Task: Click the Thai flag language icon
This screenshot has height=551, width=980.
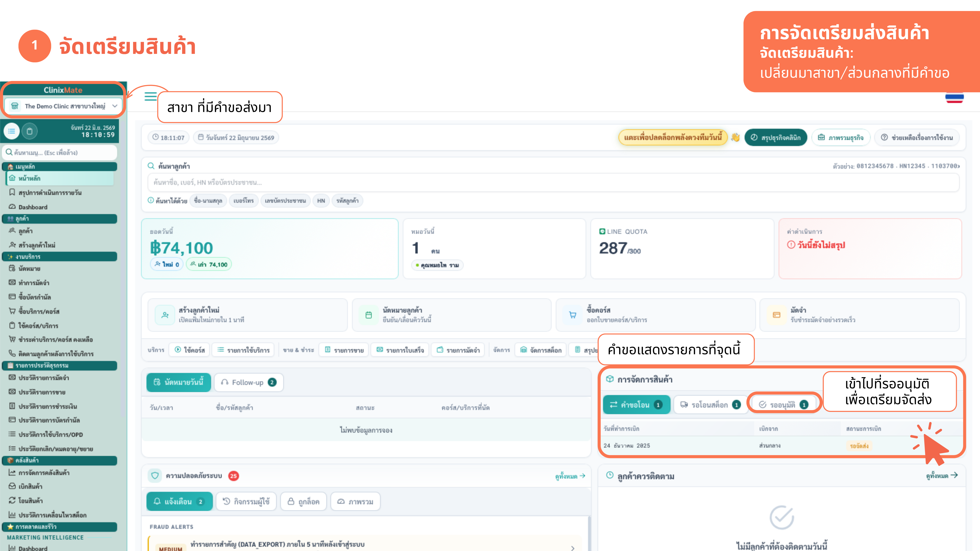Action: [x=954, y=98]
